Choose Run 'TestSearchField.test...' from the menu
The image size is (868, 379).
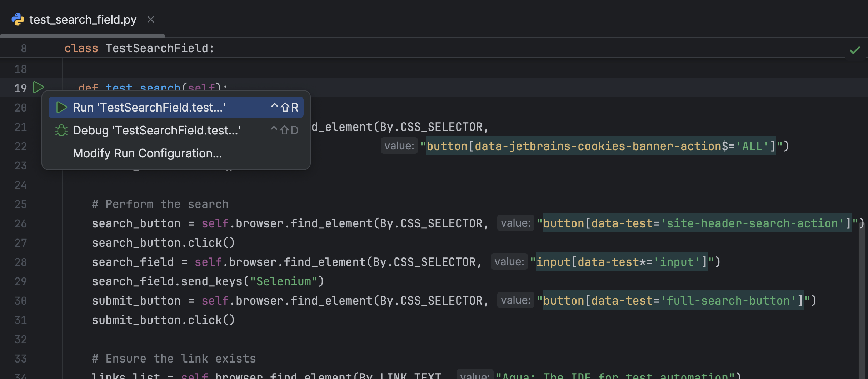(149, 107)
